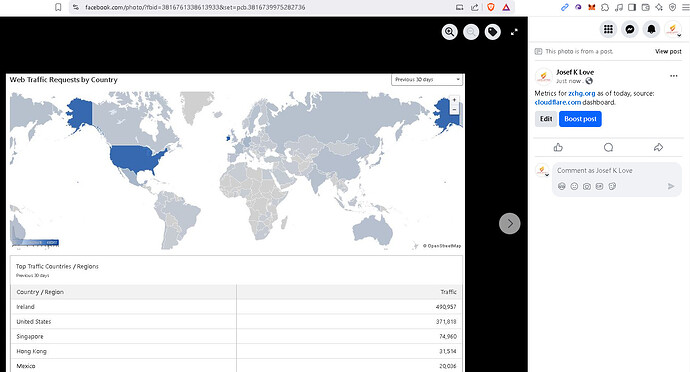Viewport: 690px width, 372px height.
Task: Click the comment bubble icon
Action: tap(608, 147)
